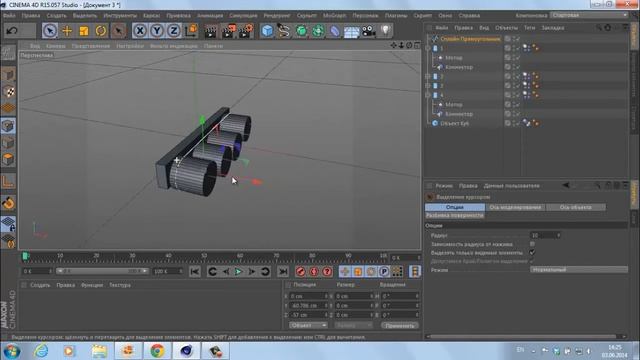Click the Snap magnet icon in sidebar
The image size is (640, 360).
coord(8,203)
